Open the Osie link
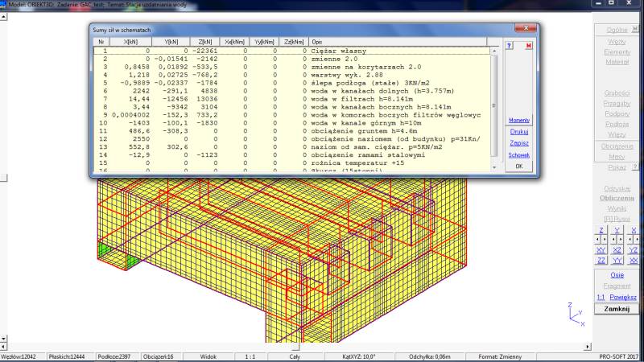The width and height of the screenshot is (644, 362). (x=617, y=275)
